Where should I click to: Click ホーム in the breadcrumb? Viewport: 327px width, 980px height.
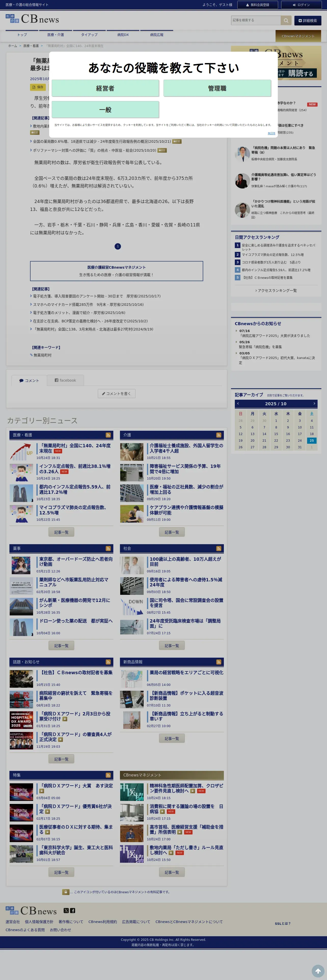point(12,46)
